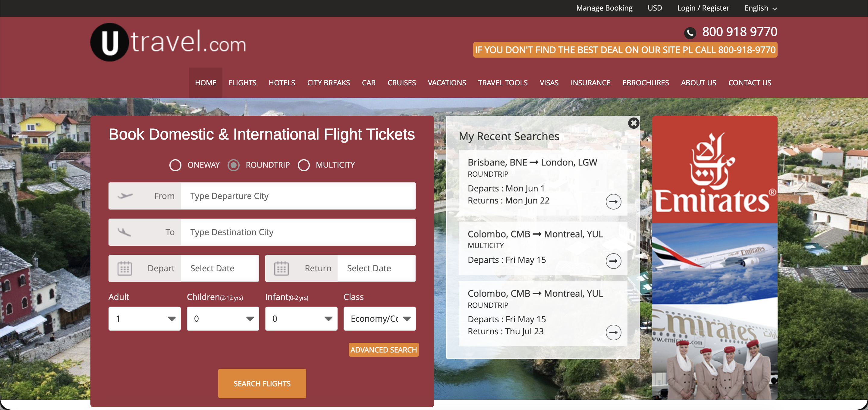
Task: Click the ADVANCED SEARCH button
Action: coord(383,350)
